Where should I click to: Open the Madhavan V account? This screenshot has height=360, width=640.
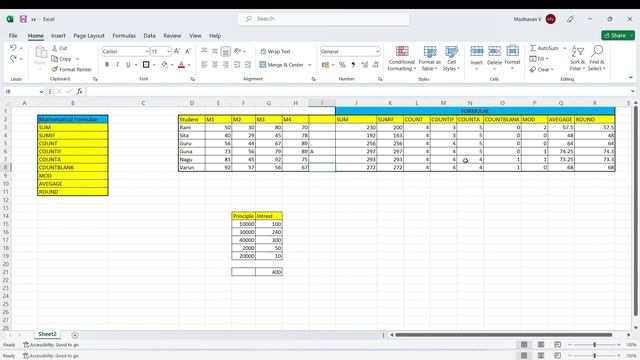point(534,19)
